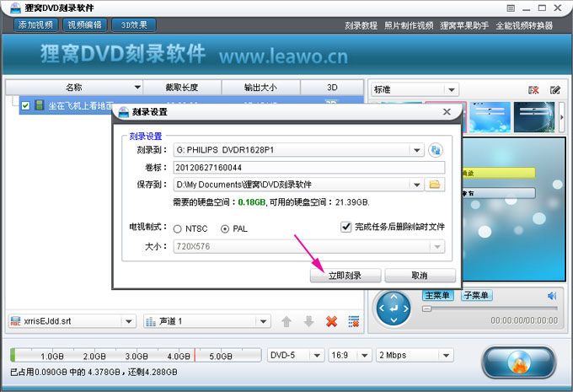Click the refresh drives icon beside burner dropdown

[x=436, y=150]
